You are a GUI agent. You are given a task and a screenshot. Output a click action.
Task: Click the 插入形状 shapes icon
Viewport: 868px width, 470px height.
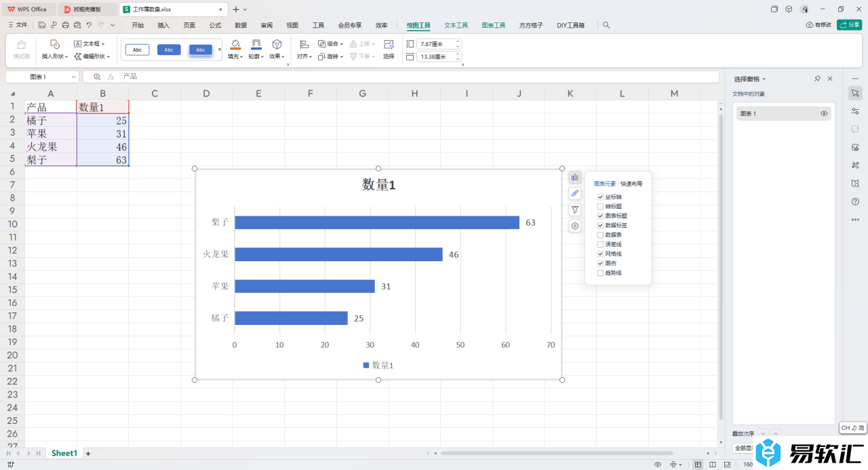pyautogui.click(x=55, y=43)
